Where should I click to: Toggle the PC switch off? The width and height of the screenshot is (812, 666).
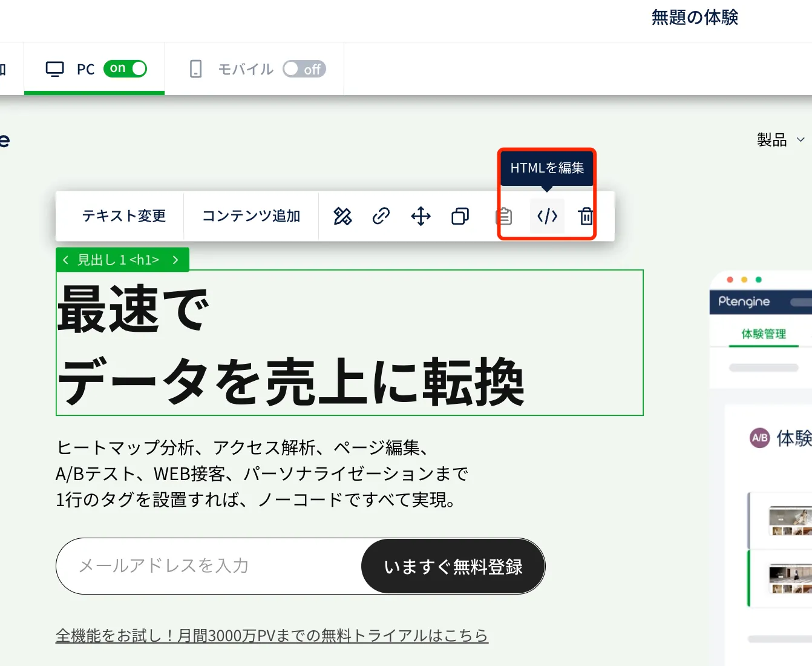[125, 69]
